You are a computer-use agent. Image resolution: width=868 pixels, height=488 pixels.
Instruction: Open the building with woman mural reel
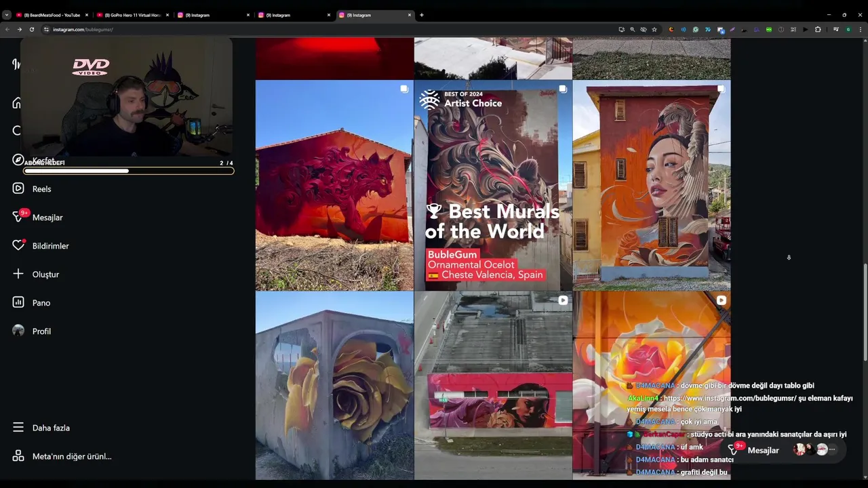493,386
